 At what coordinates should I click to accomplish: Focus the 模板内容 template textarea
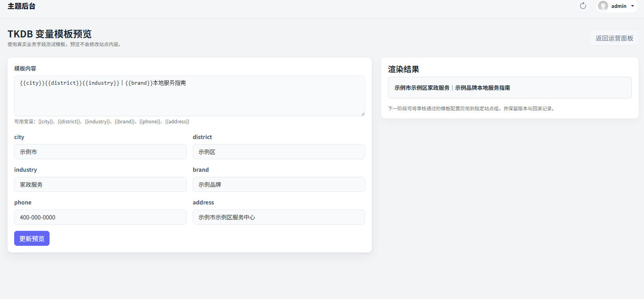(x=190, y=96)
